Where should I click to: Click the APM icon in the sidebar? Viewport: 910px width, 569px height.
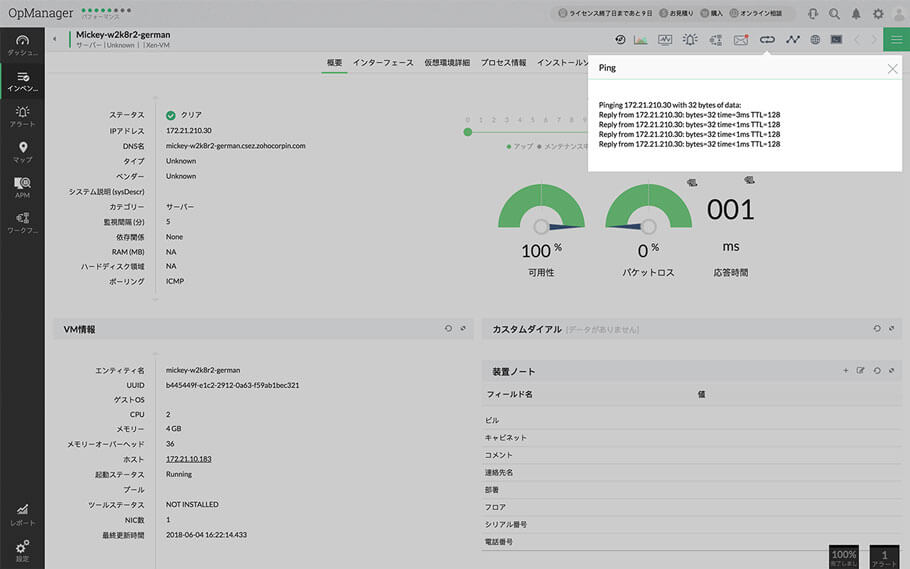click(22, 187)
